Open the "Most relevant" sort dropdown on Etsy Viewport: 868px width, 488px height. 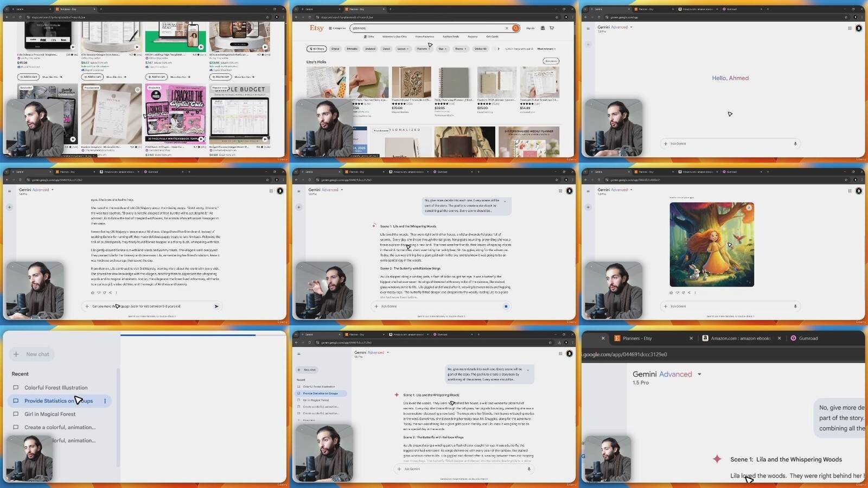[x=546, y=49]
